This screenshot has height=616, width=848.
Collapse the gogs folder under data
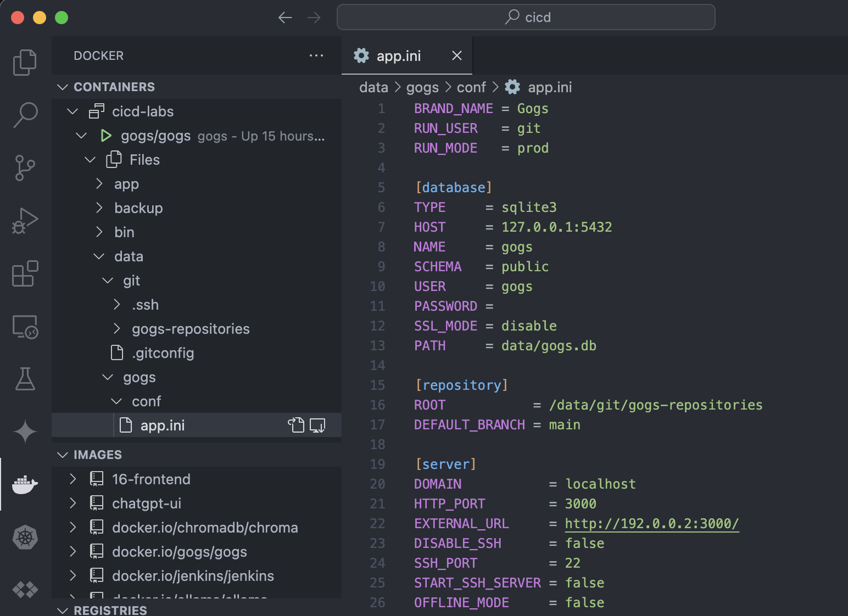pos(108,377)
